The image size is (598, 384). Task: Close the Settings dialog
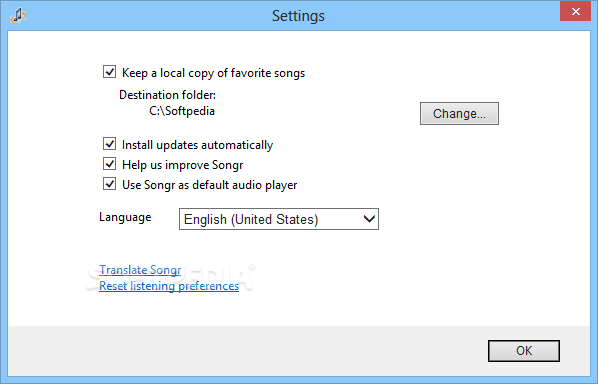coord(575,11)
